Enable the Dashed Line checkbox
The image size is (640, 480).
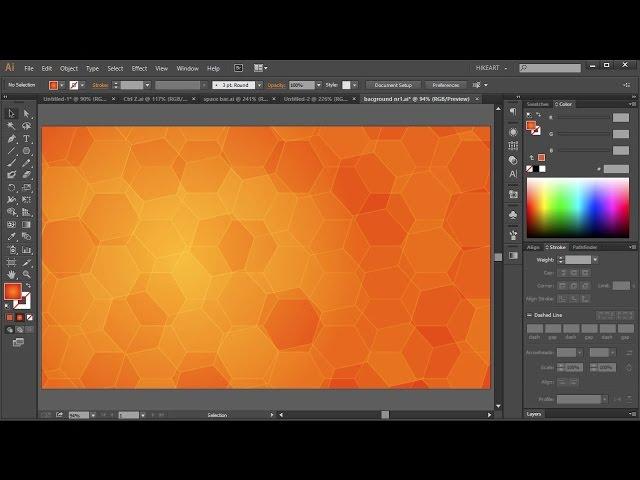(529, 315)
